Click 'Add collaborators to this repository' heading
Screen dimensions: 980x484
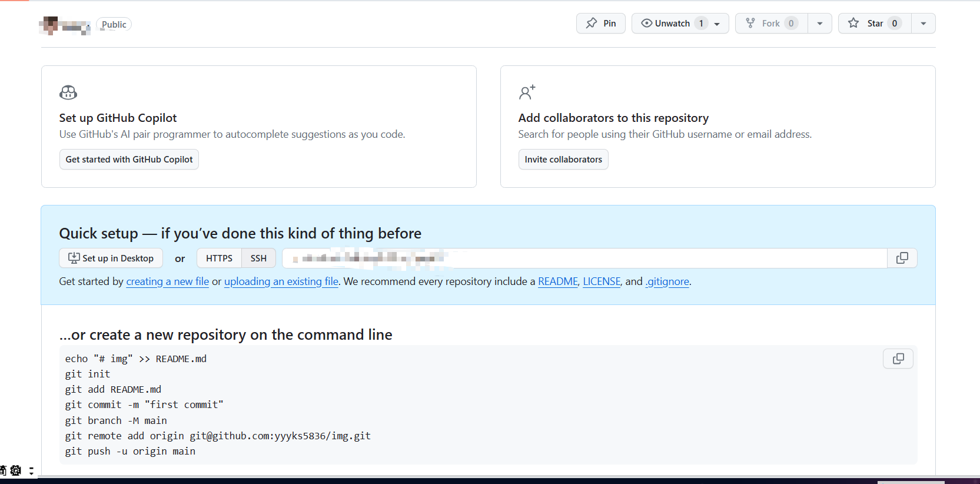coord(613,118)
